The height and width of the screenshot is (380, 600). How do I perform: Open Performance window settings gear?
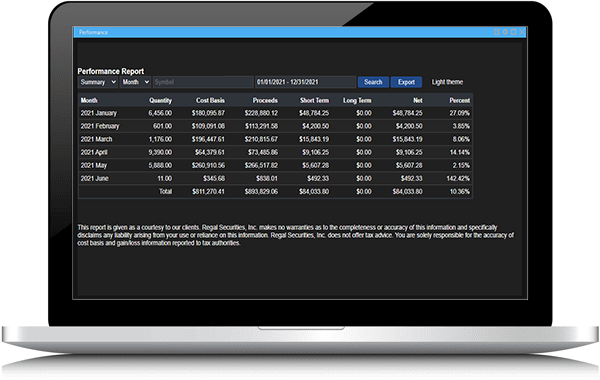point(505,32)
